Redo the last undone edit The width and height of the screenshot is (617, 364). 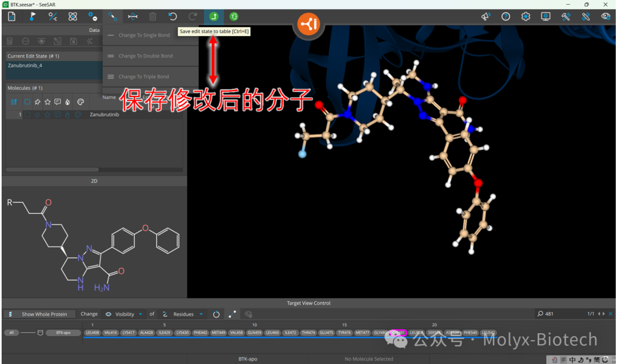(x=193, y=17)
